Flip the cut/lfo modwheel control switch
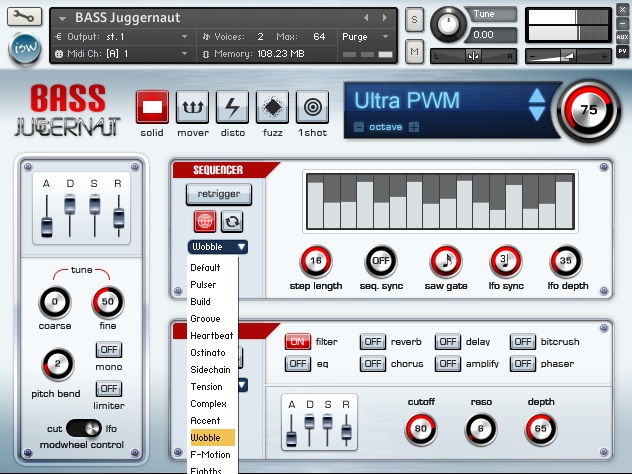The height and width of the screenshot is (474, 632). [x=91, y=428]
